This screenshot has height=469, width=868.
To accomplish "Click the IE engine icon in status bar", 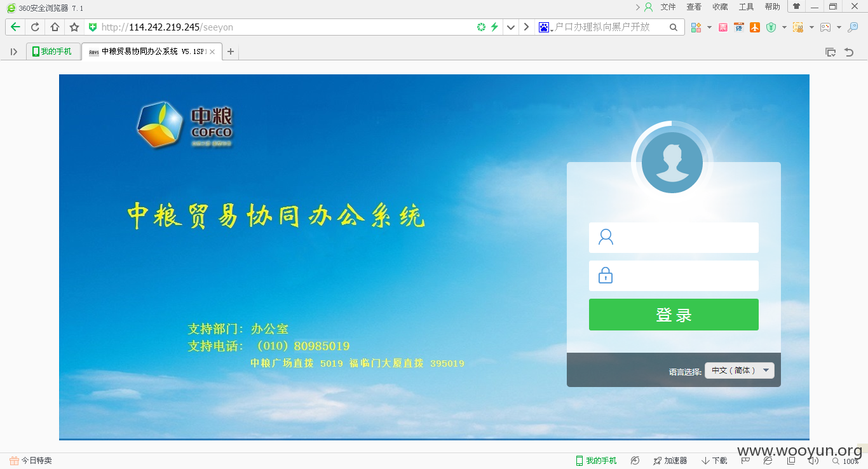I will (768, 461).
